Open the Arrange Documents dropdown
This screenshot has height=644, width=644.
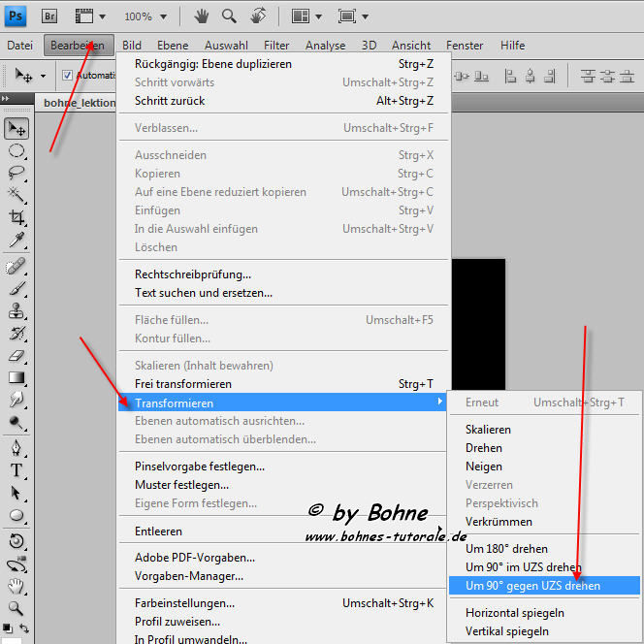point(306,16)
